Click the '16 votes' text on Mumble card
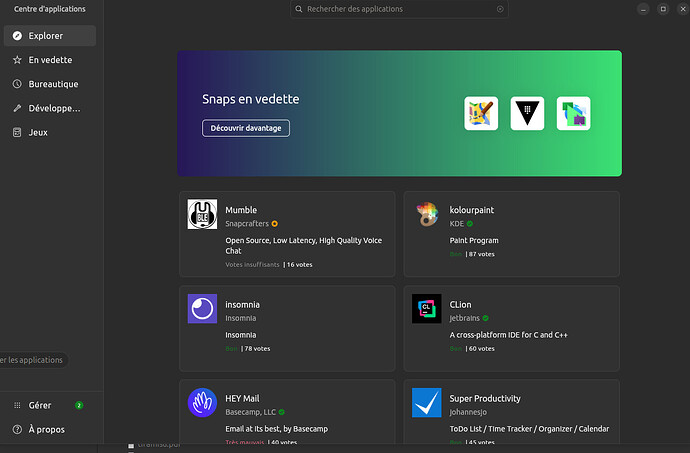 point(300,265)
